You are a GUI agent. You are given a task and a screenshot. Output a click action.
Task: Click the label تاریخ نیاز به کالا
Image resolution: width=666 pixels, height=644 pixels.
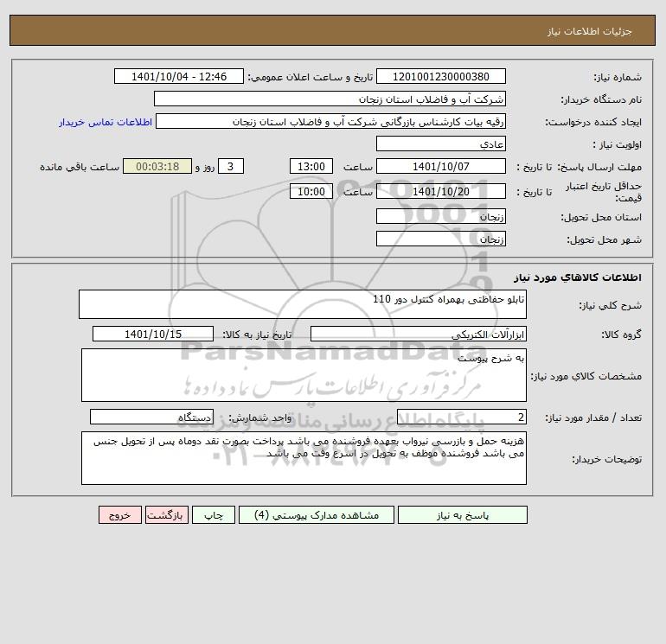pyautogui.click(x=257, y=335)
